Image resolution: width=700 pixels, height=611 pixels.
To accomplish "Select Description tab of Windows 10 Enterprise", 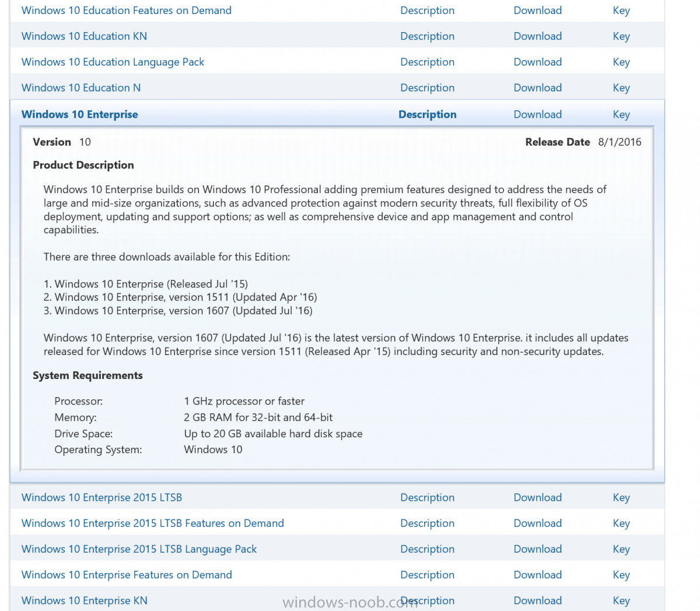I will [428, 114].
